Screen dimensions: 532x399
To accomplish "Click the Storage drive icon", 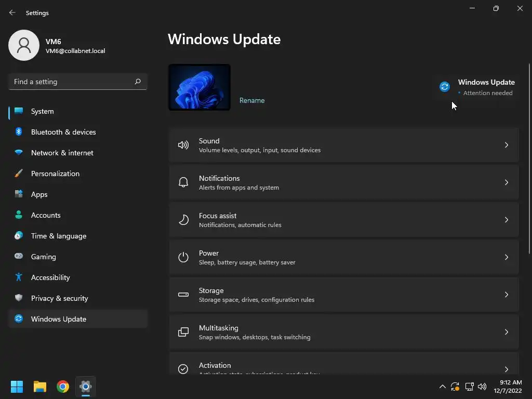I will [183, 295].
